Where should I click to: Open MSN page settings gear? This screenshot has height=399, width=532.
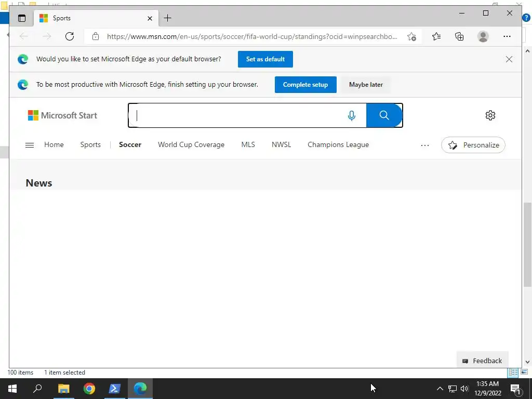(x=490, y=115)
